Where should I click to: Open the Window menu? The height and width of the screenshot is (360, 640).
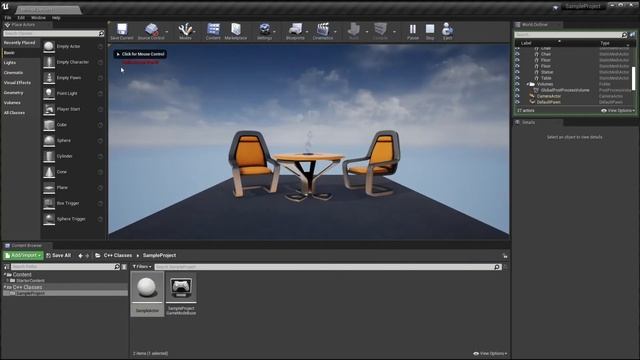(38, 18)
